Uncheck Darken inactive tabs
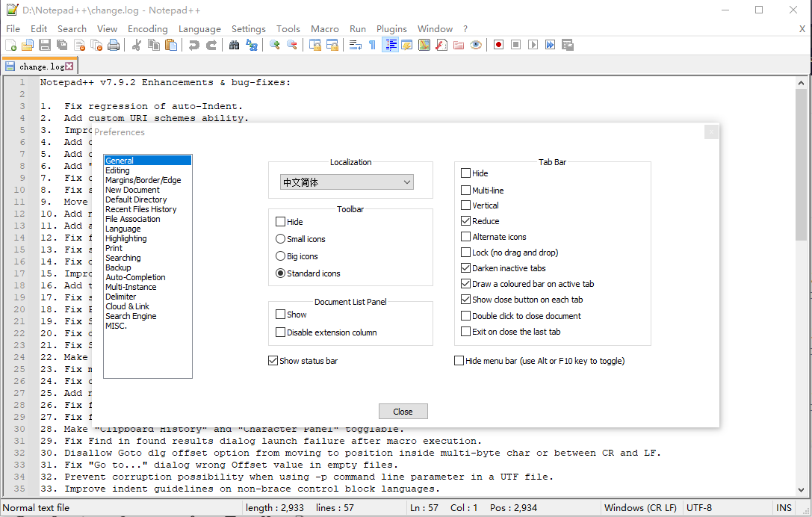 point(465,267)
